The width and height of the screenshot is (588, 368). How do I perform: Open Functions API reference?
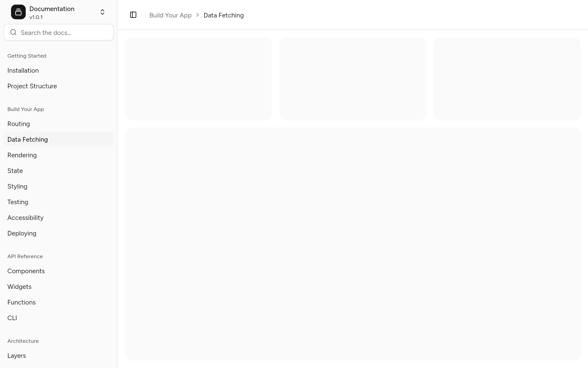(x=58, y=302)
